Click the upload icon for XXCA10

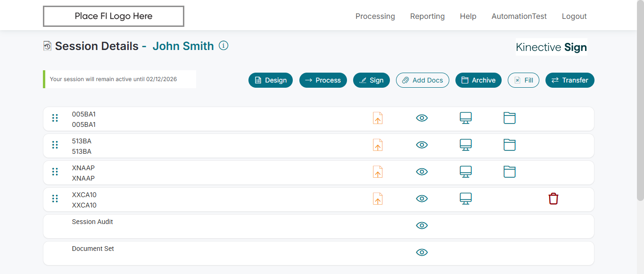[378, 199]
